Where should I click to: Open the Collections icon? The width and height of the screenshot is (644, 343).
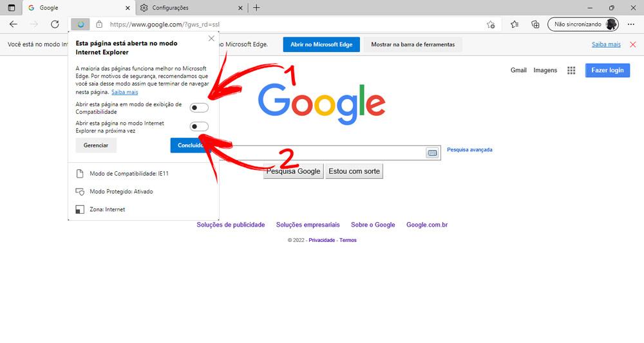pos(535,24)
